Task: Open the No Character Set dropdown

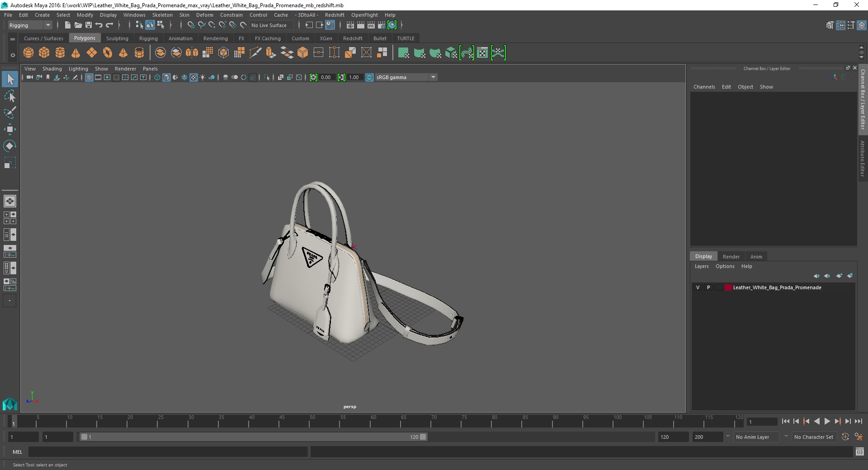Action: 816,437
